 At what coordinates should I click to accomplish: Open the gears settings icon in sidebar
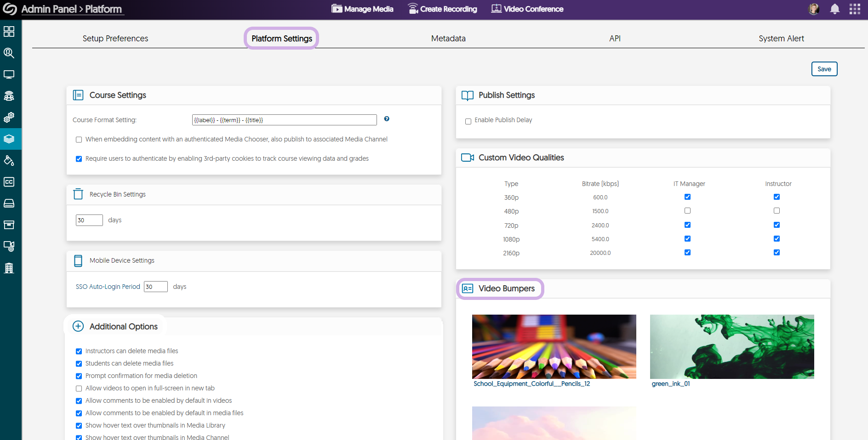[9, 118]
